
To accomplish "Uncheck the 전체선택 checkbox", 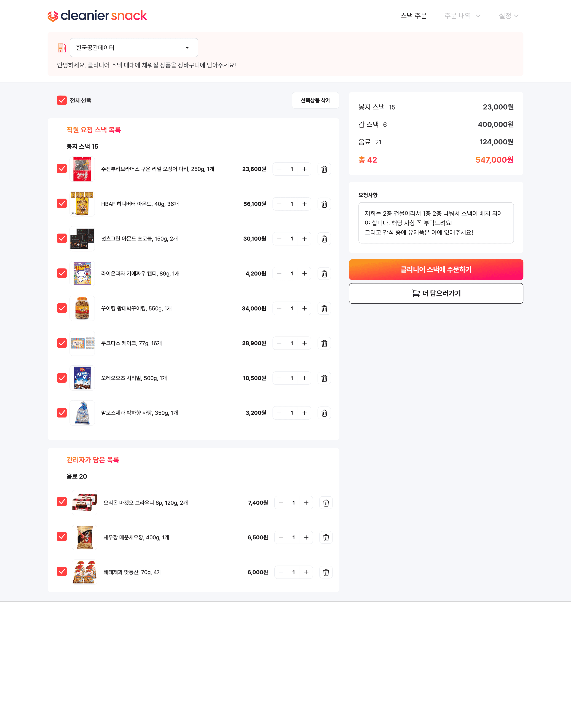I will 62,100.
